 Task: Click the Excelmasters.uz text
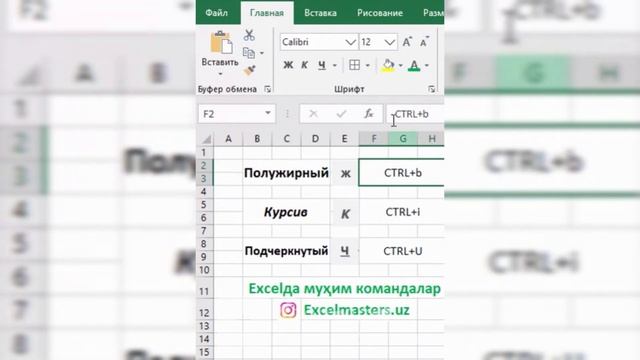pos(357,310)
